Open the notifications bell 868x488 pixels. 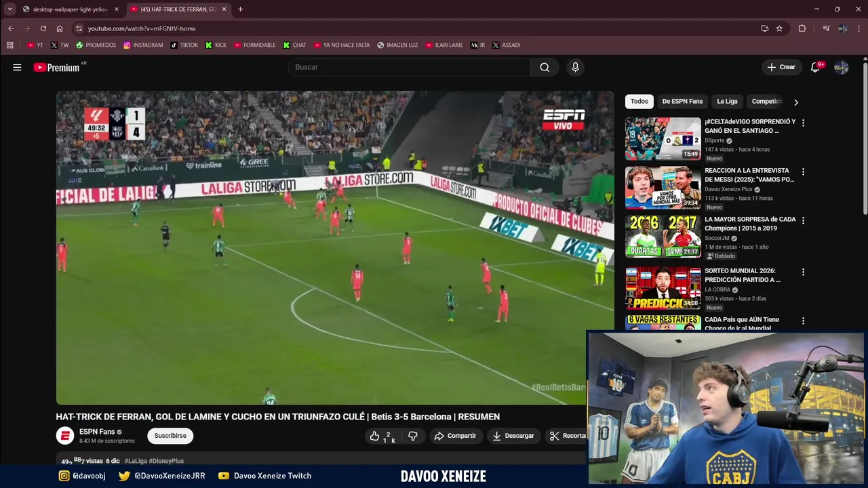click(816, 67)
